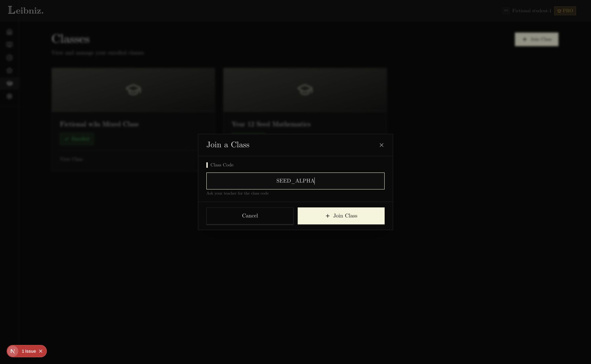Click the blurred Join Class button behind the dialog
Image resolution: width=591 pixels, height=364 pixels.
point(536,39)
